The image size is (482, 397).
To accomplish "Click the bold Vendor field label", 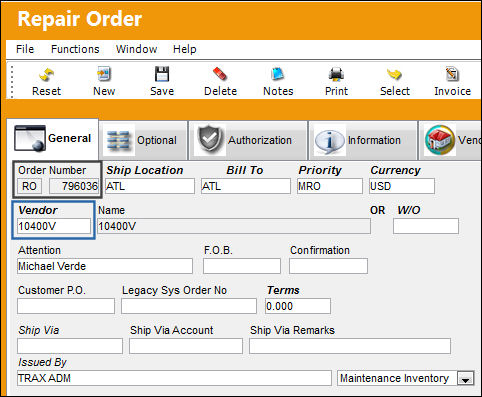I will [38, 210].
